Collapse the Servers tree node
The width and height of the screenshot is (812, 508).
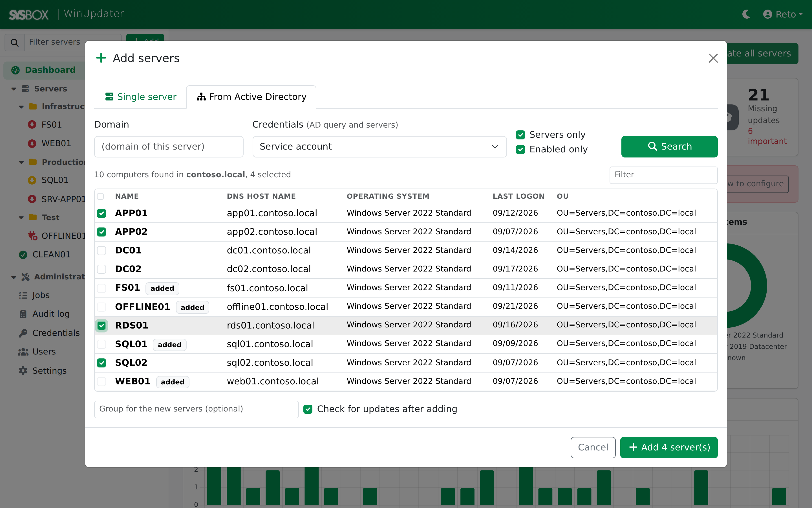pos(14,89)
